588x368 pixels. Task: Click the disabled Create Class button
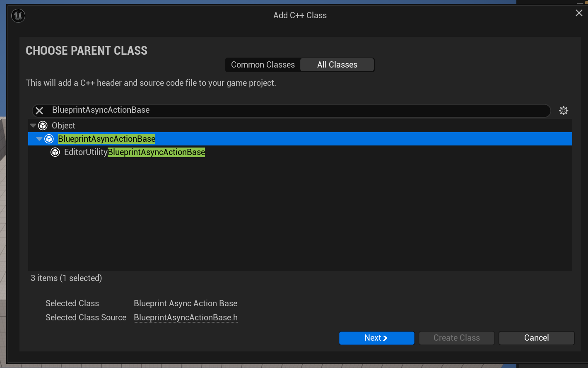[x=456, y=338]
